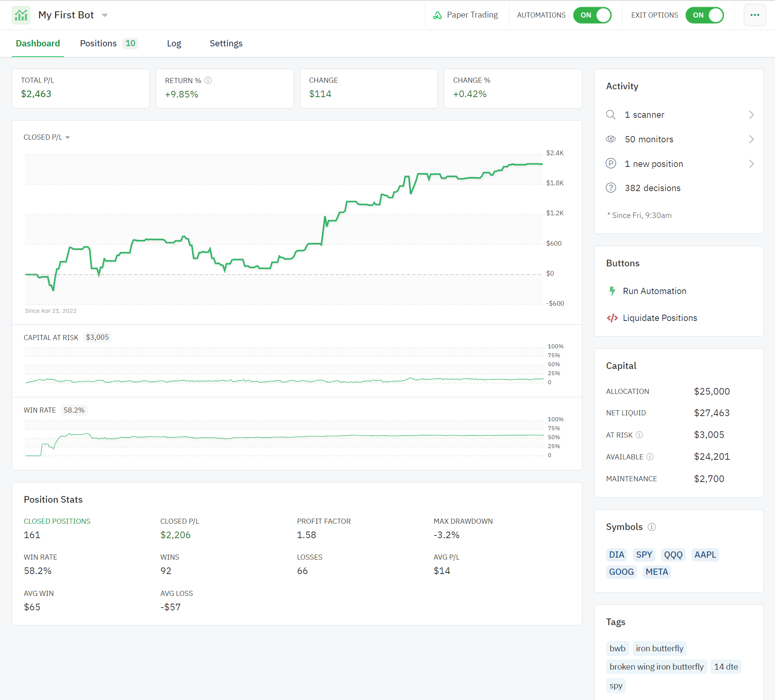Click the Symbols info icon
The width and height of the screenshot is (775, 700).
pyautogui.click(x=652, y=527)
